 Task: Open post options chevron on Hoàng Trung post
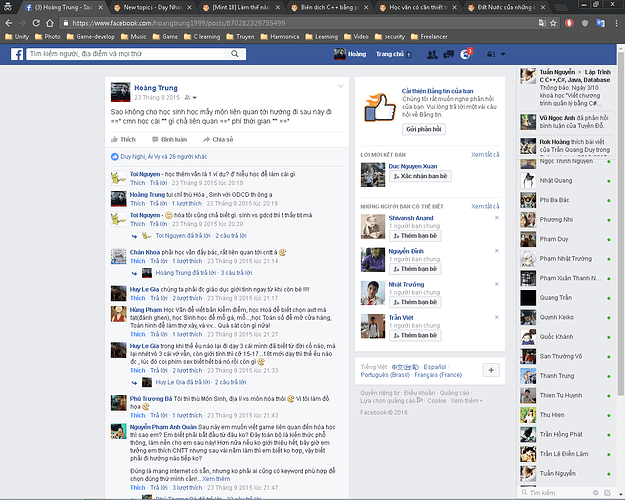340,86
